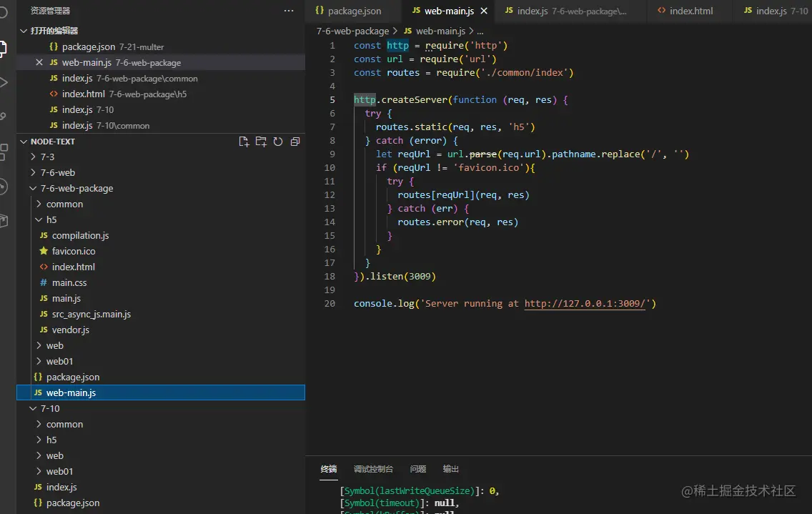Click the createServer text on line 5

point(415,99)
